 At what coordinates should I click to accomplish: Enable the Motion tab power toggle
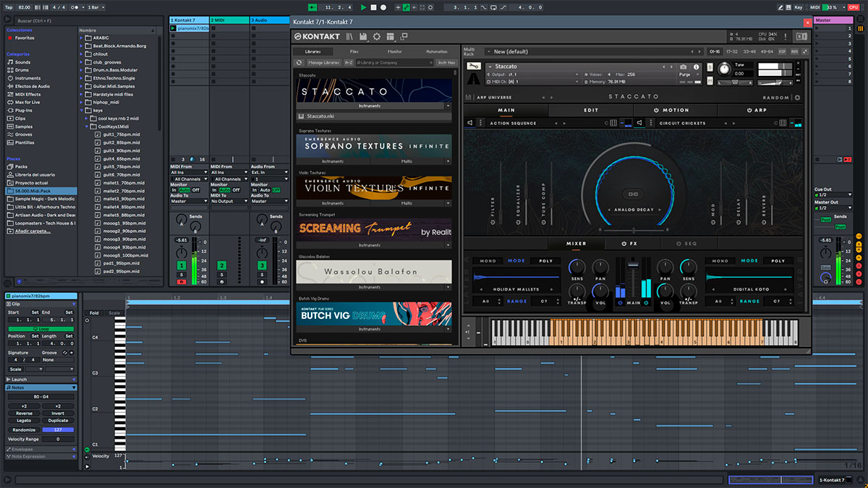coord(657,111)
